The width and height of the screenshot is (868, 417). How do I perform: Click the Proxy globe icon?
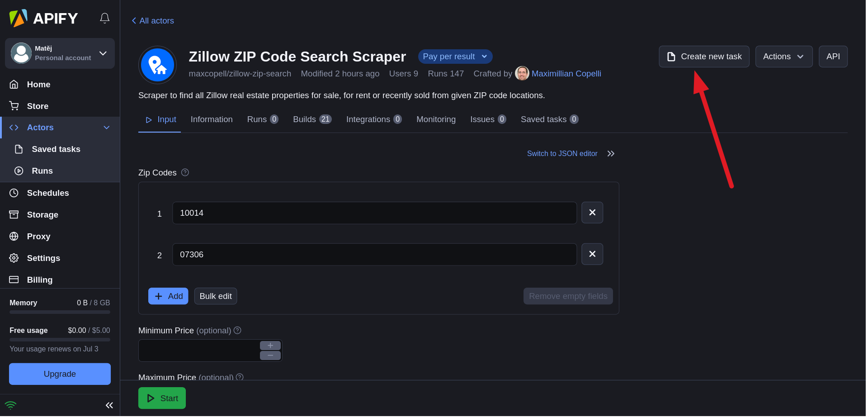click(x=14, y=237)
